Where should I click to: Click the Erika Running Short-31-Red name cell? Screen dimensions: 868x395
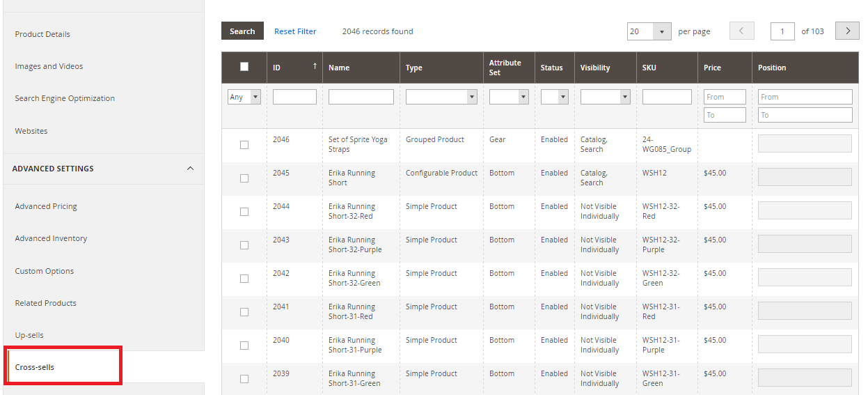pos(352,311)
